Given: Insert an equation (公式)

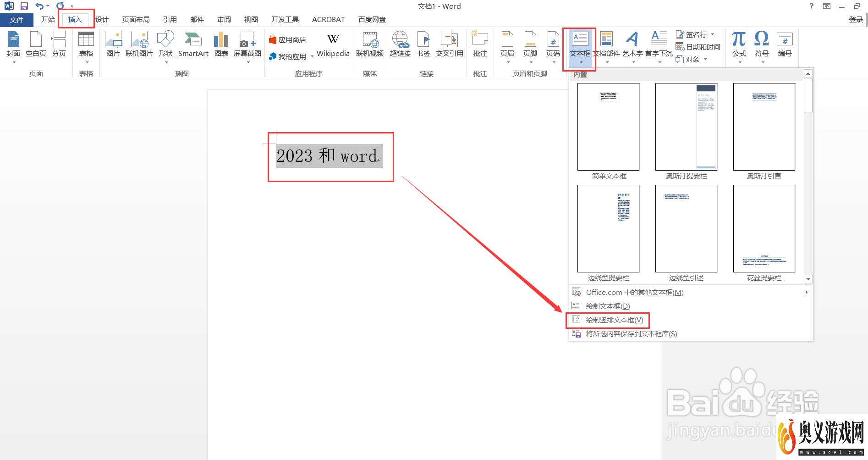Looking at the screenshot, I should click(739, 46).
